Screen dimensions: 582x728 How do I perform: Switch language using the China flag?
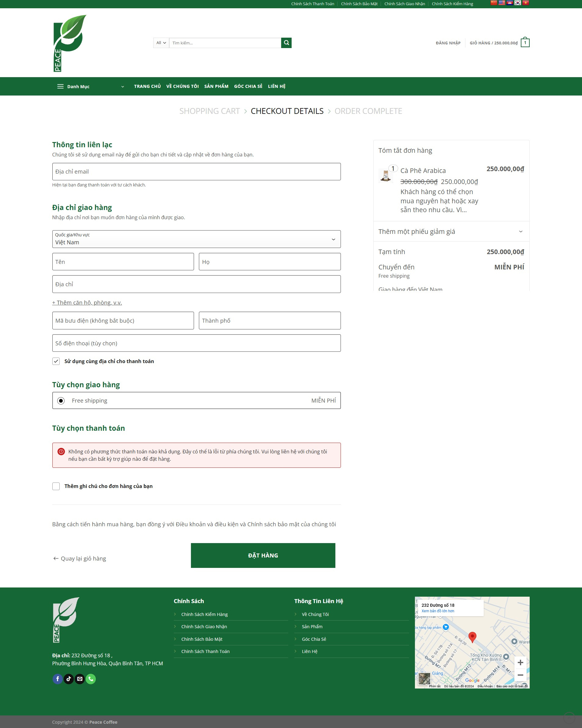494,3
